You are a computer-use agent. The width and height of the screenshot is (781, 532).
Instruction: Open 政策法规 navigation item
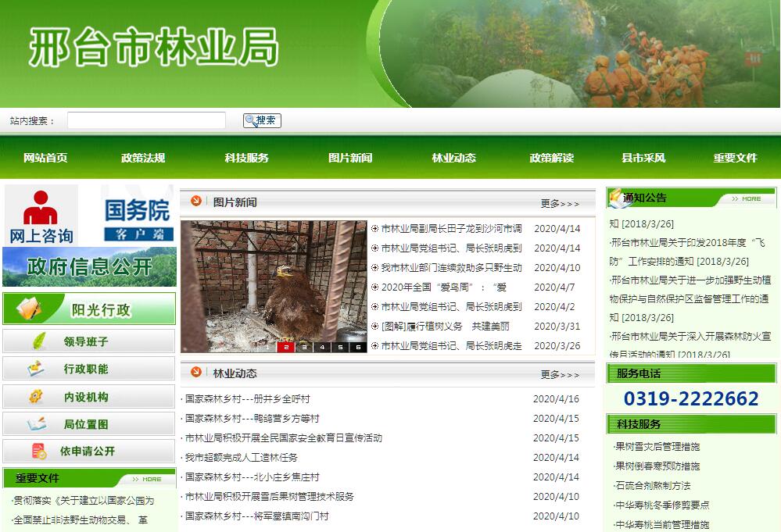[143, 158]
